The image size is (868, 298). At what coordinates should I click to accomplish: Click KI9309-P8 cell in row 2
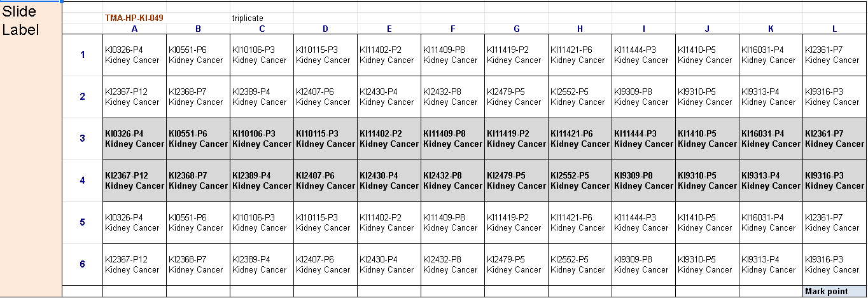[x=643, y=97]
